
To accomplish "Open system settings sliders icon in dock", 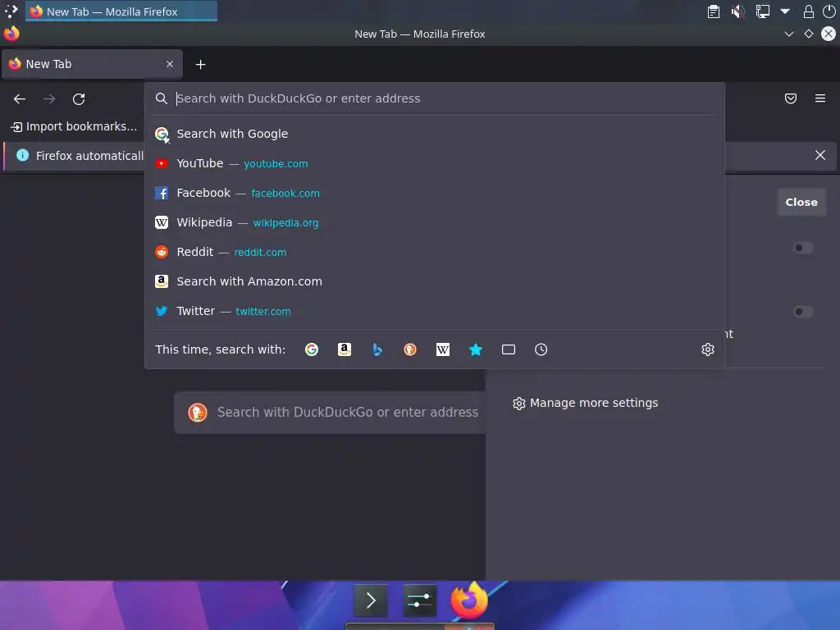I will tap(419, 600).
